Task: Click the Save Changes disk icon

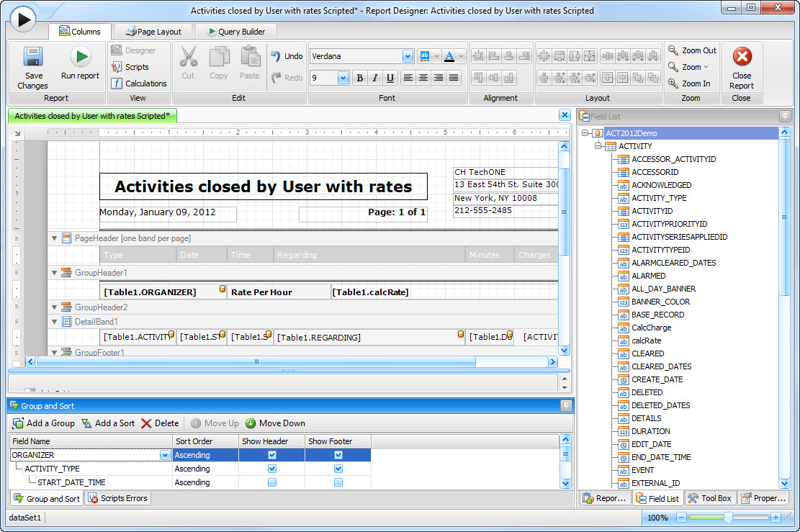Action: 33,57
